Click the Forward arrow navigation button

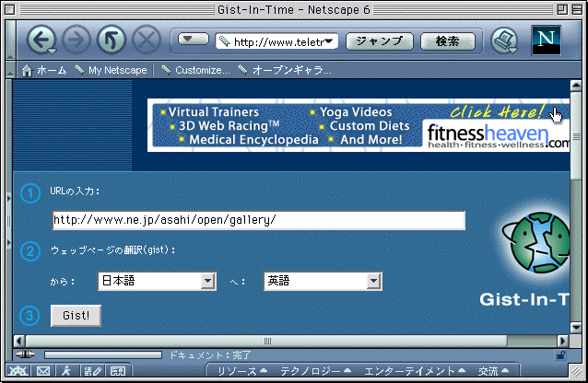click(x=76, y=40)
